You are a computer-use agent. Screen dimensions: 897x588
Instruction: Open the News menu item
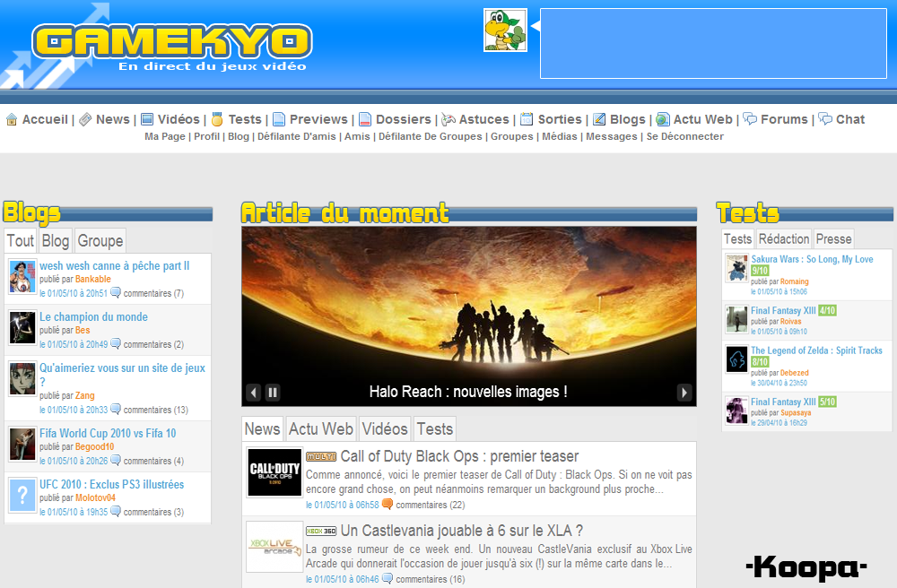[x=113, y=119]
